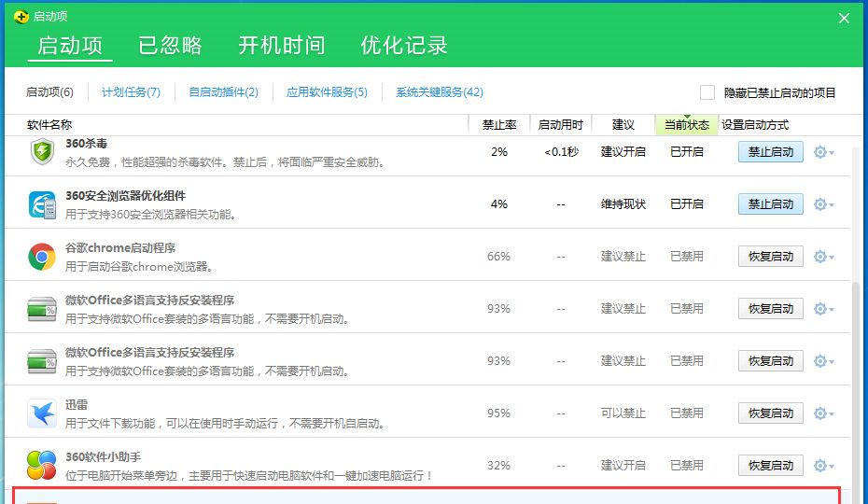Screen dimensions: 868x504
Task: Click the 360杀毒 green shield icon
Action: [x=42, y=152]
